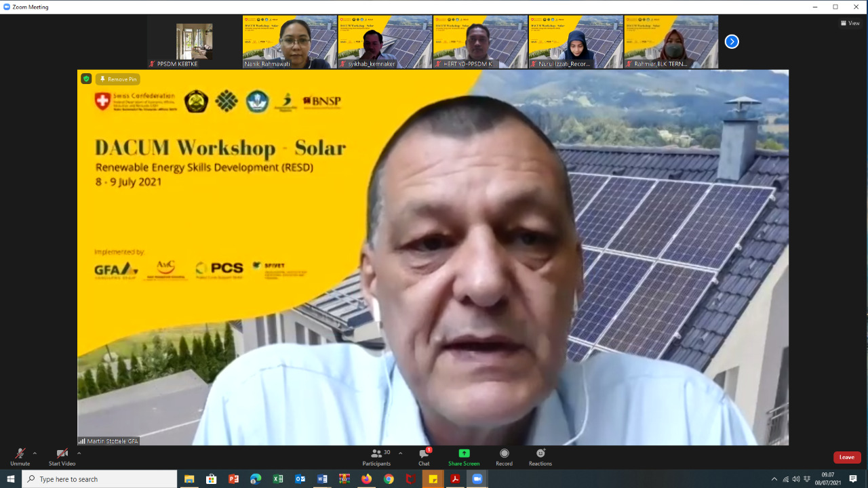
Task: Launch PowerPoint from the taskbar
Action: (x=233, y=479)
